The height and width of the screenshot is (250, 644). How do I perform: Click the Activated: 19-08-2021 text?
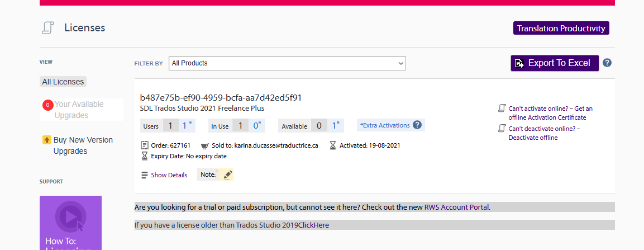click(370, 145)
